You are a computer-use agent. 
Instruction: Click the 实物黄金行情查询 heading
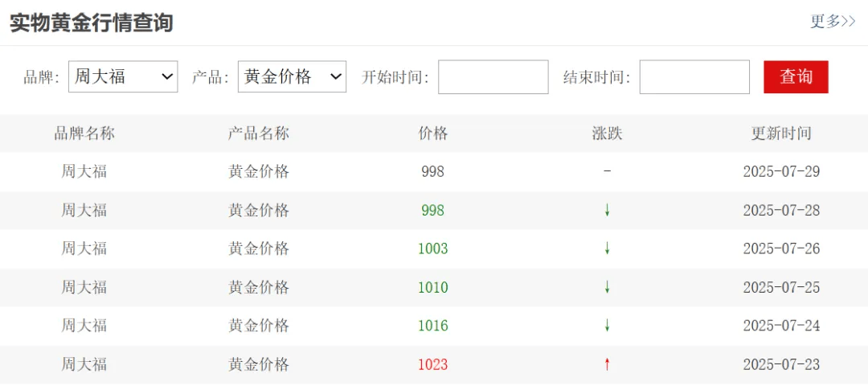coord(92,23)
